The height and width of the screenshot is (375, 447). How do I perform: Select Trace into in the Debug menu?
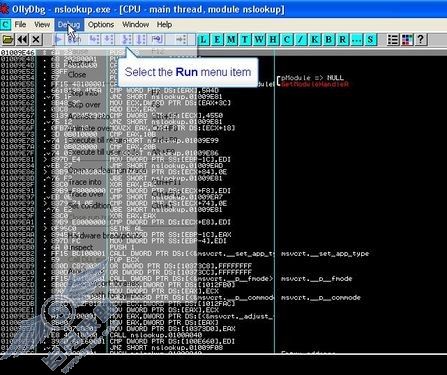[x=125, y=182]
